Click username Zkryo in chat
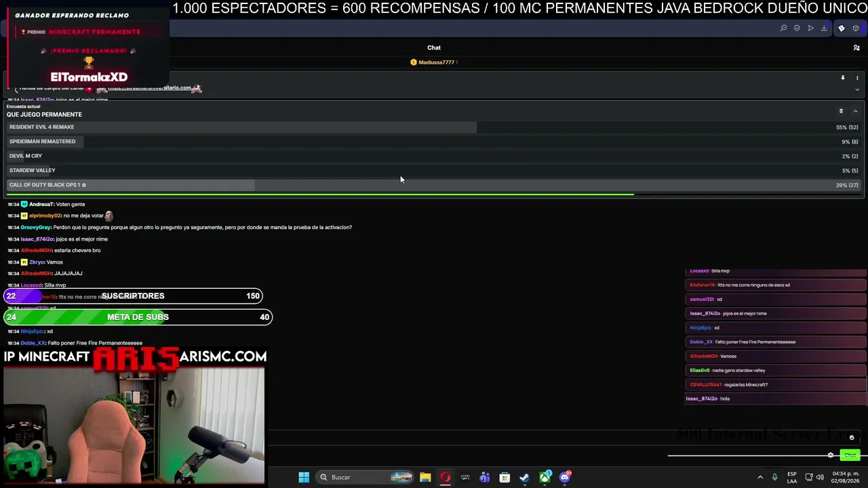The height and width of the screenshot is (488, 868). [x=37, y=262]
